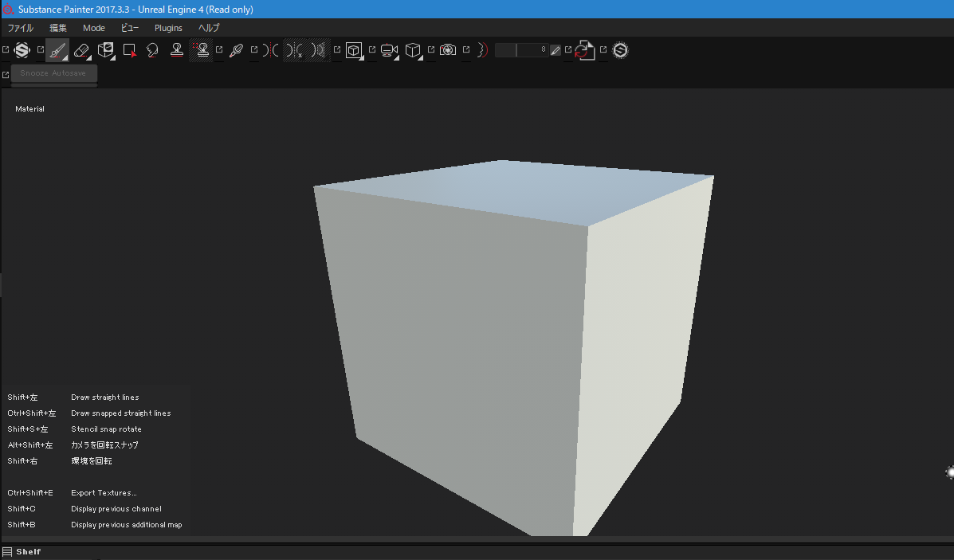
Task: Select the Paint brush tool
Action: tap(58, 50)
